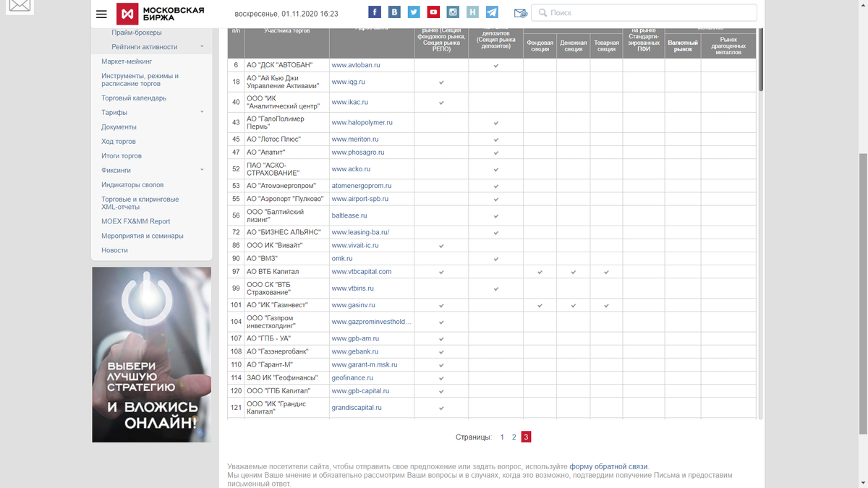Go to page 2 of the table
This screenshot has width=868, height=488.
pyautogui.click(x=514, y=437)
